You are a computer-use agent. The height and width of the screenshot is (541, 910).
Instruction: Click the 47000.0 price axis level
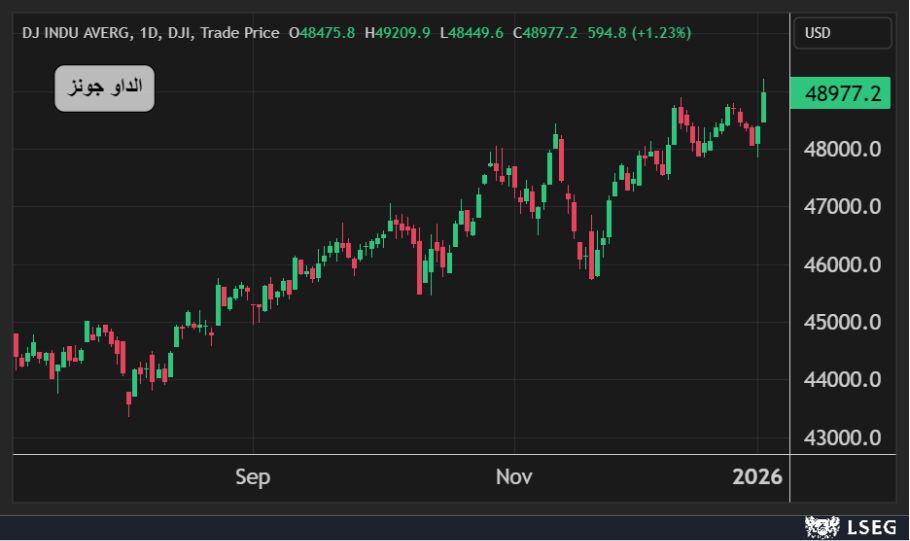pyautogui.click(x=842, y=207)
